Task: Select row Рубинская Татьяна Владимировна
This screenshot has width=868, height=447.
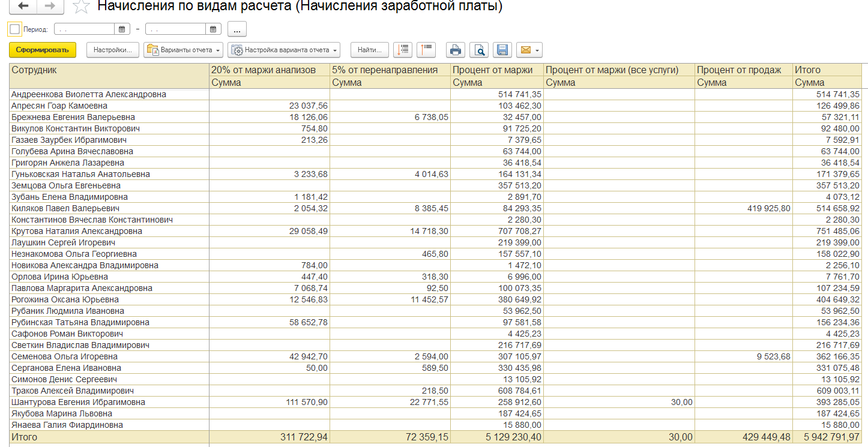Action: tap(436, 322)
